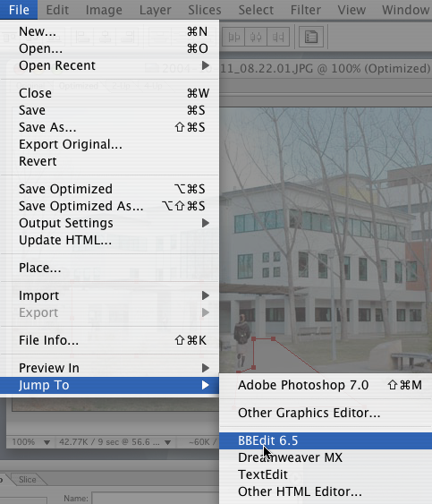Toggle the palettes button in options bar

[311, 37]
